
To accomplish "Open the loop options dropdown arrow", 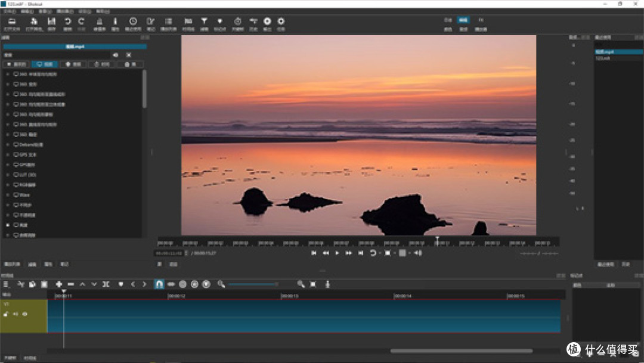I will (379, 253).
